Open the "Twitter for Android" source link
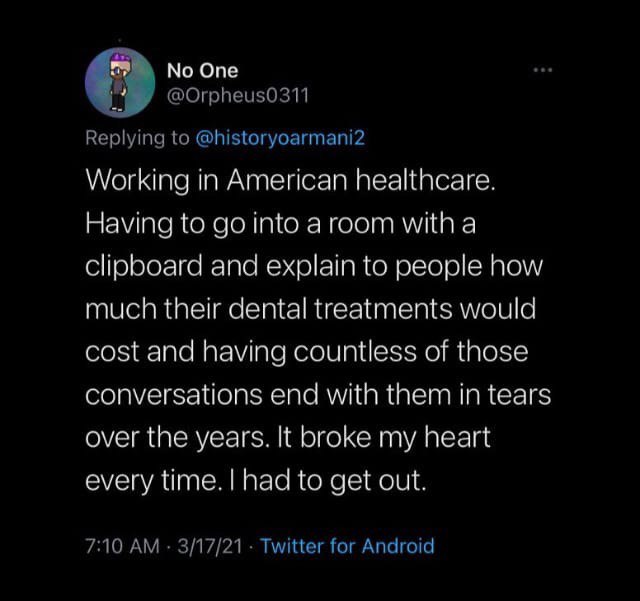Viewport: 640px width, 601px height. 347,546
